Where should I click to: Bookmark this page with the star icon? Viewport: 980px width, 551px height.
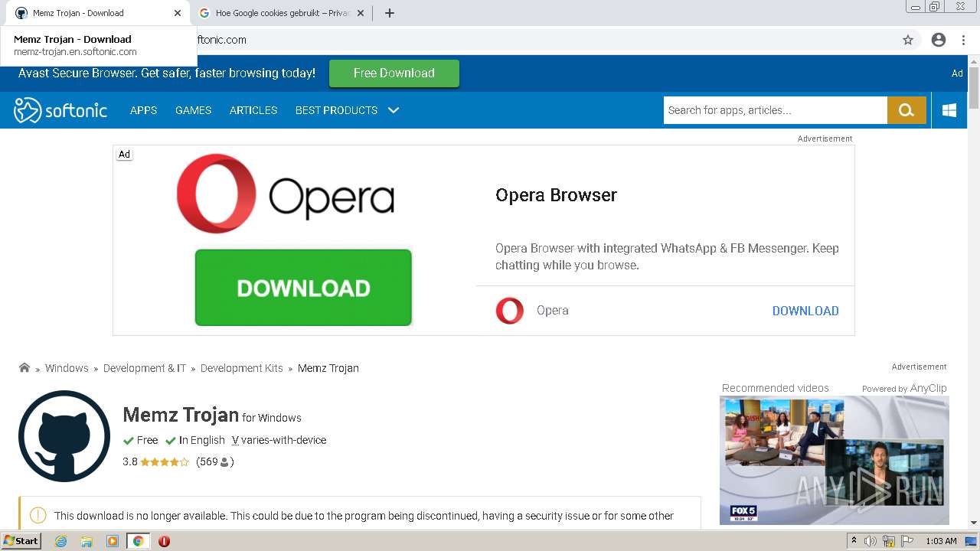(908, 40)
